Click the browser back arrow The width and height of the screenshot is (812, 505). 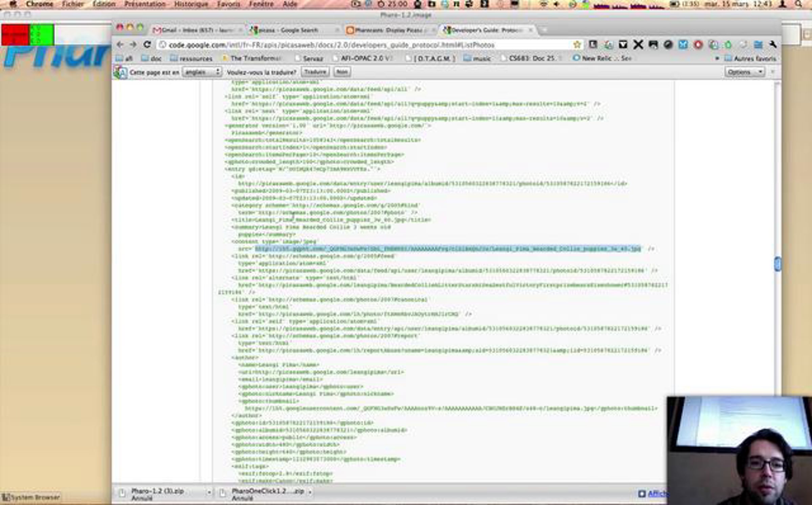click(x=120, y=45)
